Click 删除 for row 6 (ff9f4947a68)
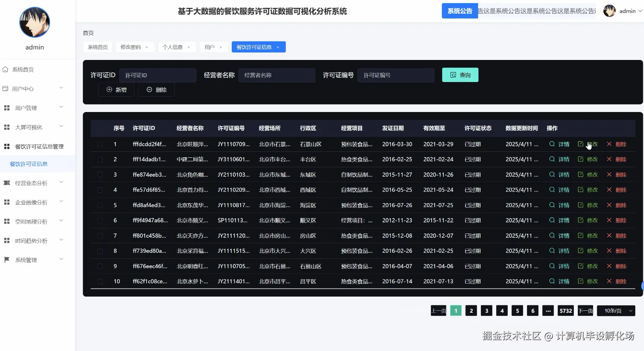 click(x=617, y=220)
